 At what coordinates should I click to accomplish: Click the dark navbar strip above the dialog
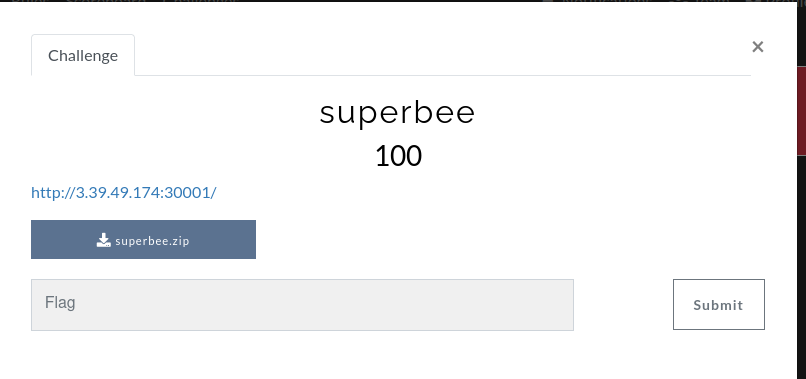(403, 1)
